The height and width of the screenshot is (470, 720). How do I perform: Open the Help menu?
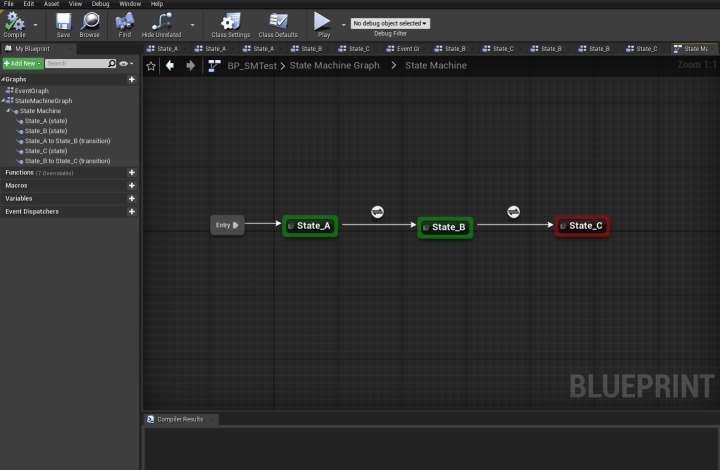pos(157,4)
